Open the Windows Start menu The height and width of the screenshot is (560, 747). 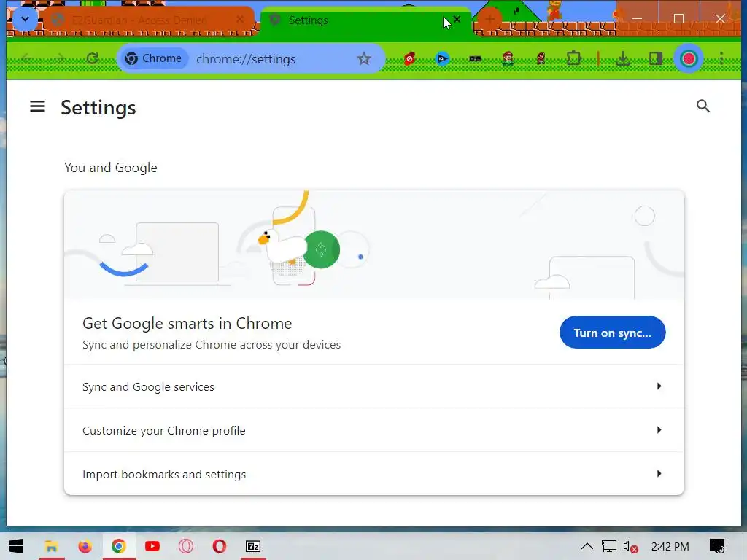(x=16, y=546)
